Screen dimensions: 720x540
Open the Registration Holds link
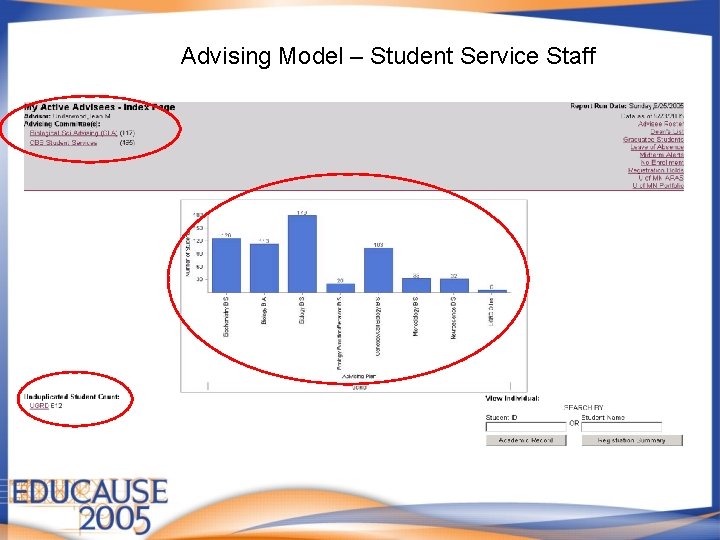coord(656,170)
